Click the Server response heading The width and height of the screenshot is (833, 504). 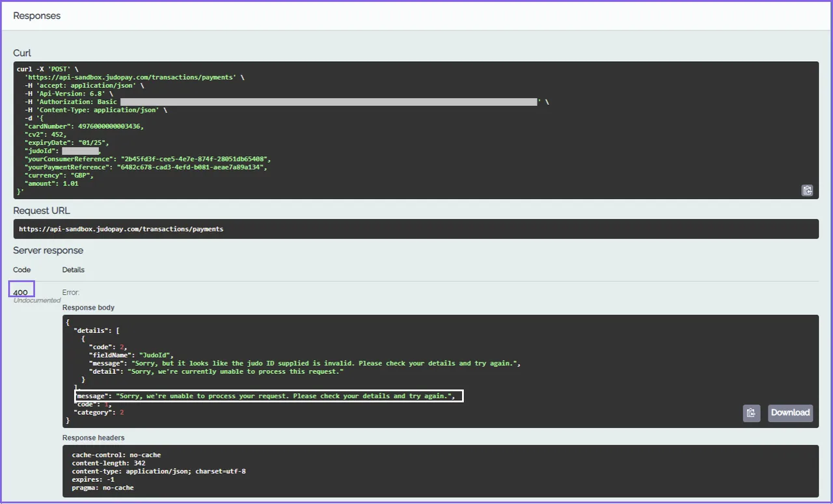click(48, 250)
